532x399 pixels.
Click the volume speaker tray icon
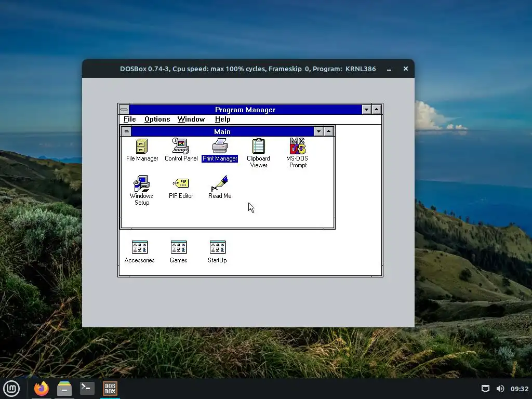point(500,389)
